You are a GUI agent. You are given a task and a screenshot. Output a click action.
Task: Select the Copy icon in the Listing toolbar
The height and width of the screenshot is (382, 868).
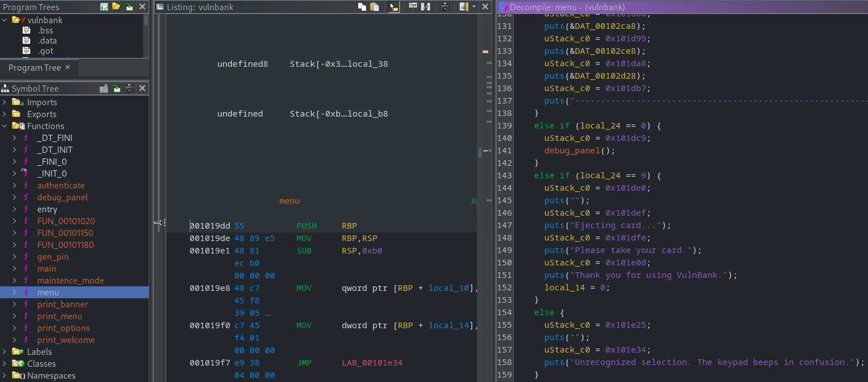[x=363, y=6]
